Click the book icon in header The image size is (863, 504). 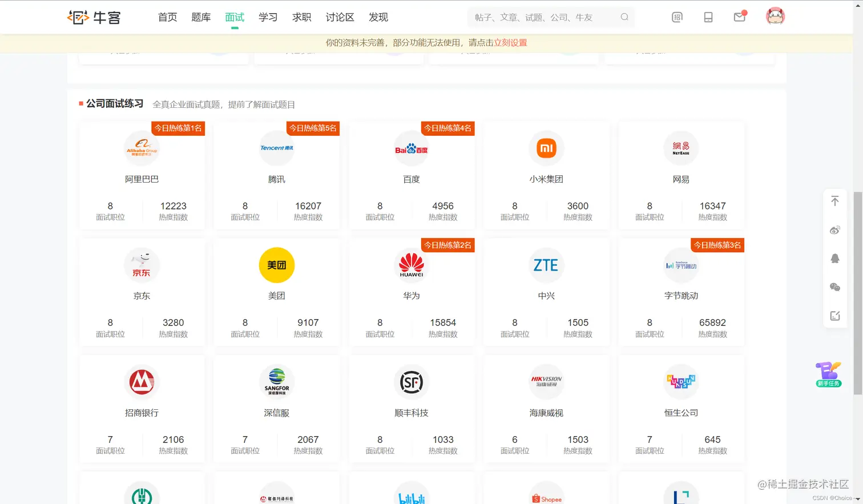(708, 17)
